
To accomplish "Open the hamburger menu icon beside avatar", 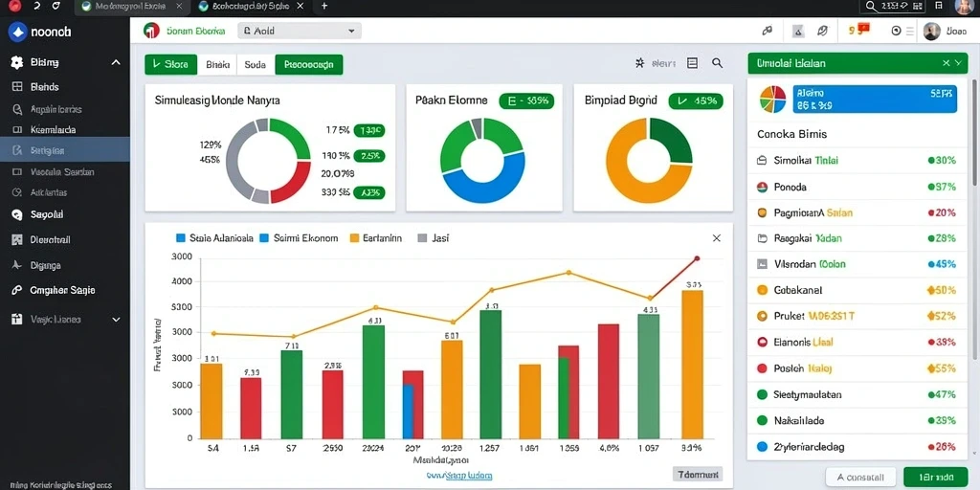I will coord(910,32).
